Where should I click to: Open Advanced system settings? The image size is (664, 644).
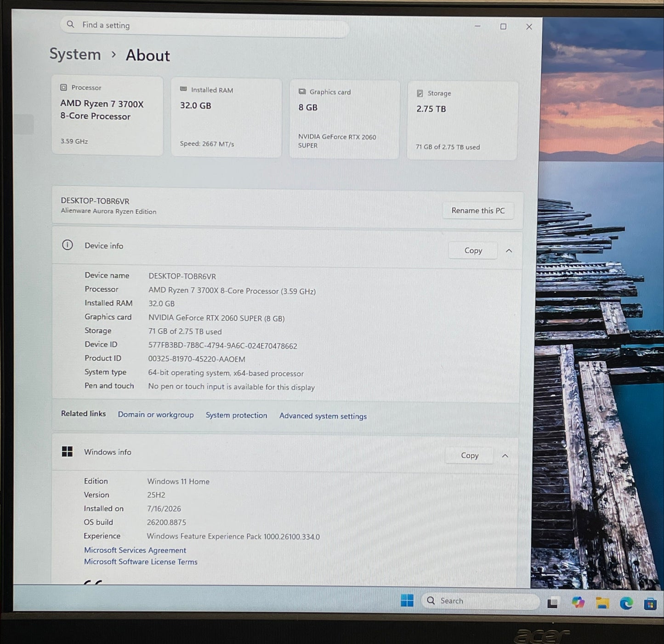pos(323,416)
